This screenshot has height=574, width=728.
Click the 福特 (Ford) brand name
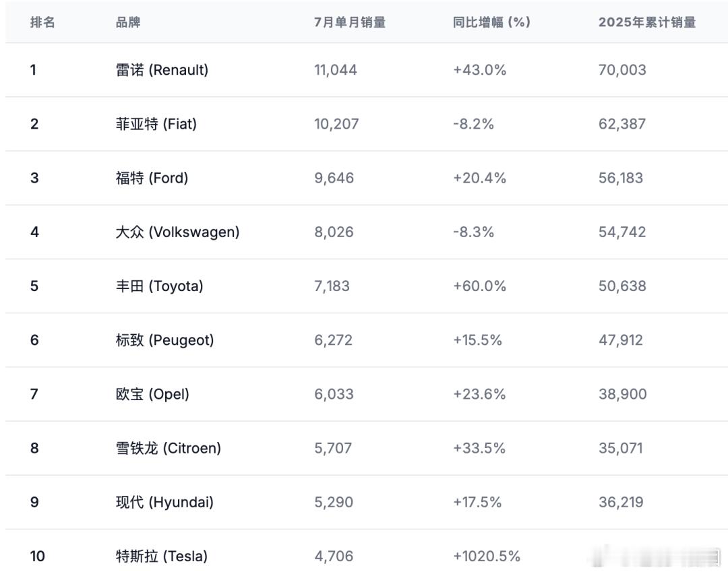[152, 178]
